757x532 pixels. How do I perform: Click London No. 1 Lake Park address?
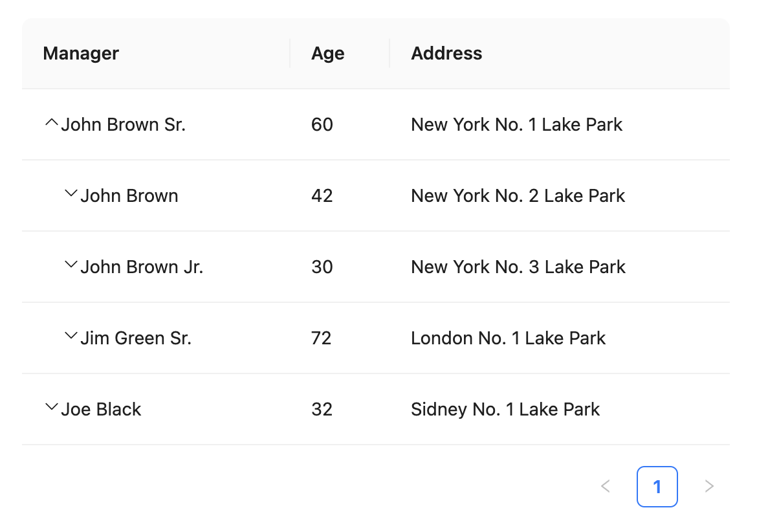pos(508,338)
